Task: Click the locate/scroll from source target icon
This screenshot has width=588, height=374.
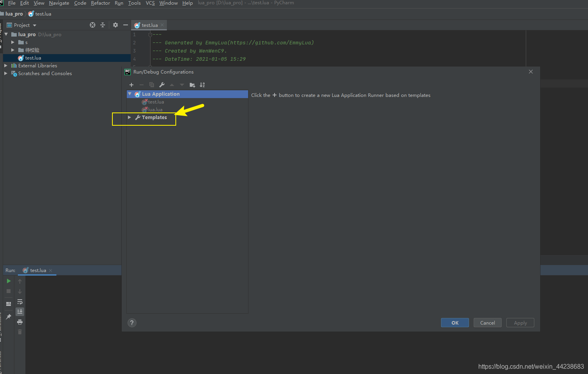Action: [x=93, y=25]
